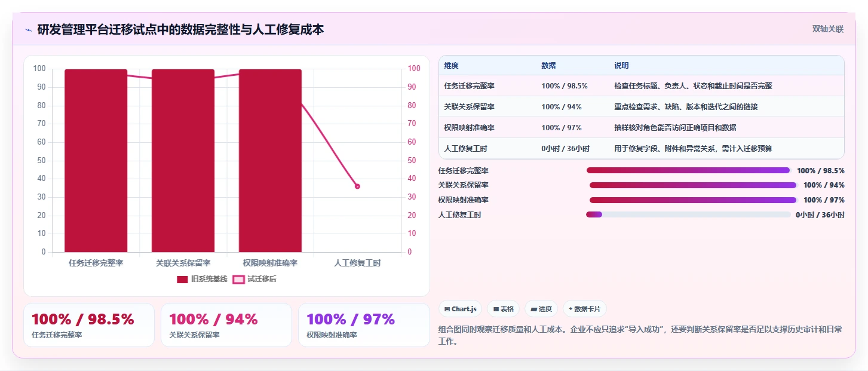This screenshot has height=371, width=868.
Task: Click the 关联关系保留率 bar in chart
Action: 183,161
